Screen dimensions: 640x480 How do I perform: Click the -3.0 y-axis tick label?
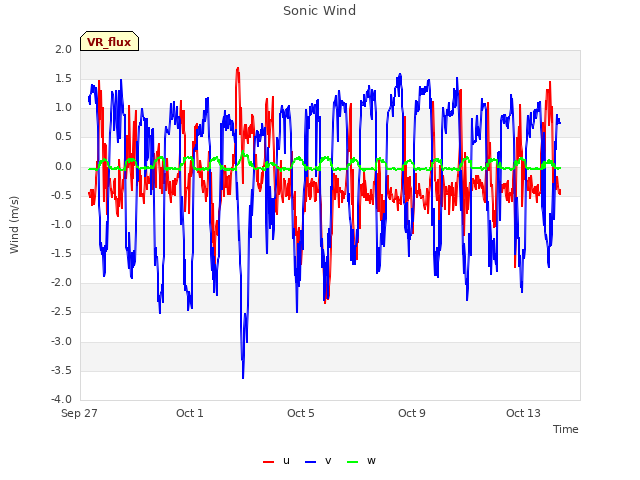62,341
